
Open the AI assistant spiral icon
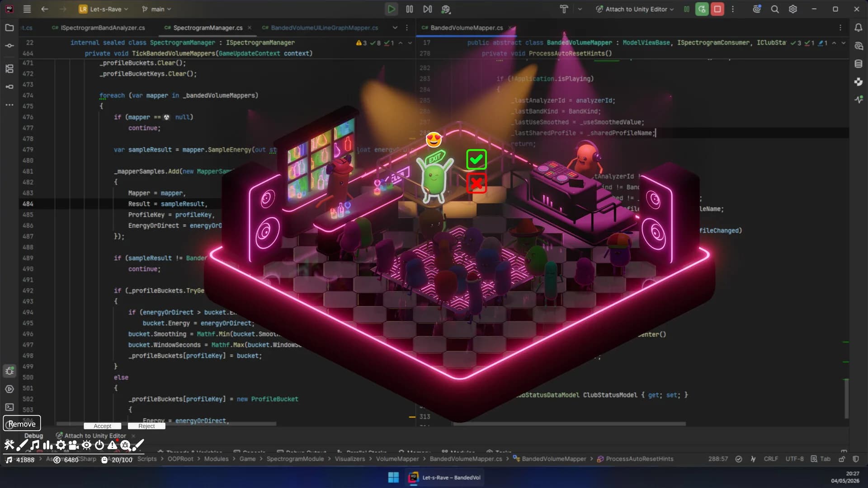point(757,9)
